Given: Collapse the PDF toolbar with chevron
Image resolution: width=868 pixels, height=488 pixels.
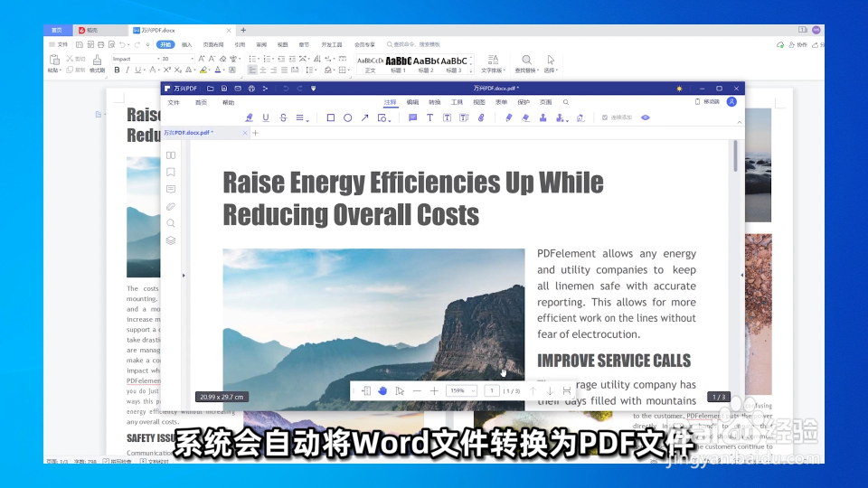Looking at the screenshot, I should click(739, 122).
